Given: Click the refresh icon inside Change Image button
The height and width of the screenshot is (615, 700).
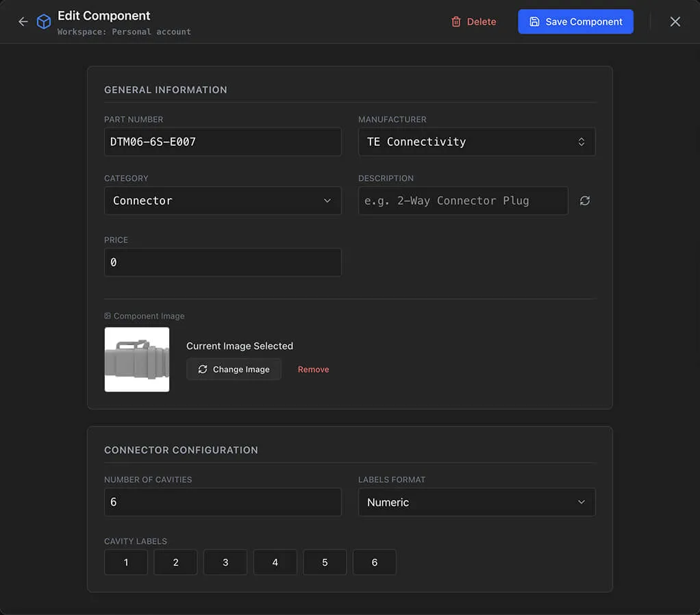Looking at the screenshot, I should coord(203,369).
